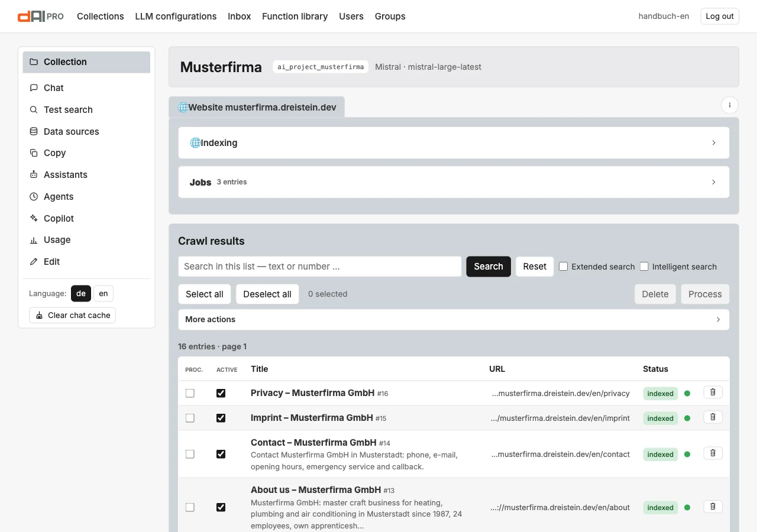Screen dimensions: 757x532
Task: Open Chat in the sidebar
Action: 86,88
